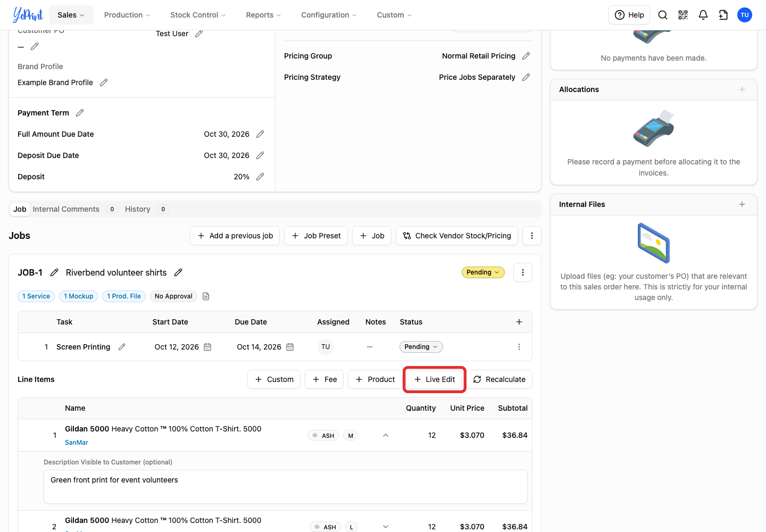Open the Stock Control menu
The width and height of the screenshot is (766, 532).
(x=198, y=15)
